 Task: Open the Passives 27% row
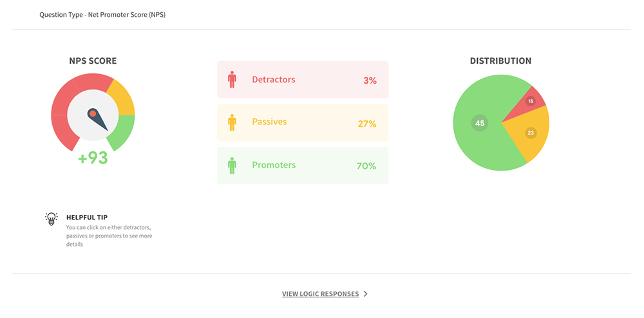303,122
